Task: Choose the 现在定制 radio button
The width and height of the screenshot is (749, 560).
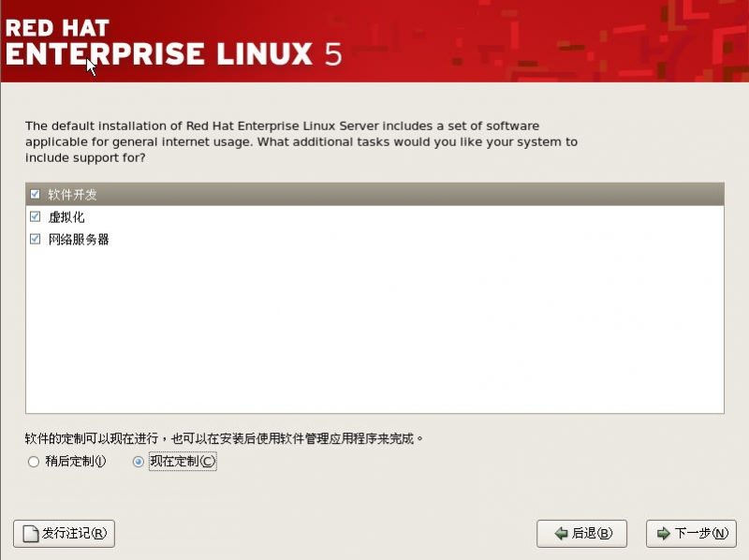Action: (x=140, y=462)
